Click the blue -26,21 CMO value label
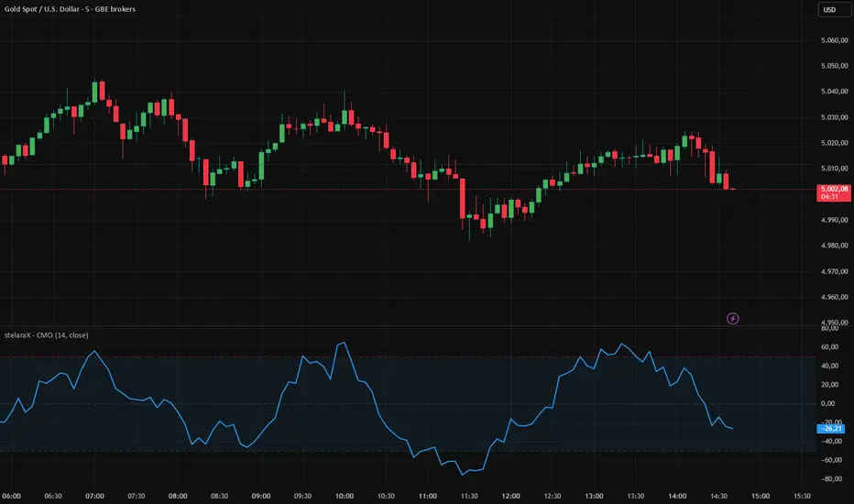Viewport: 854px width, 504px height. [x=831, y=429]
